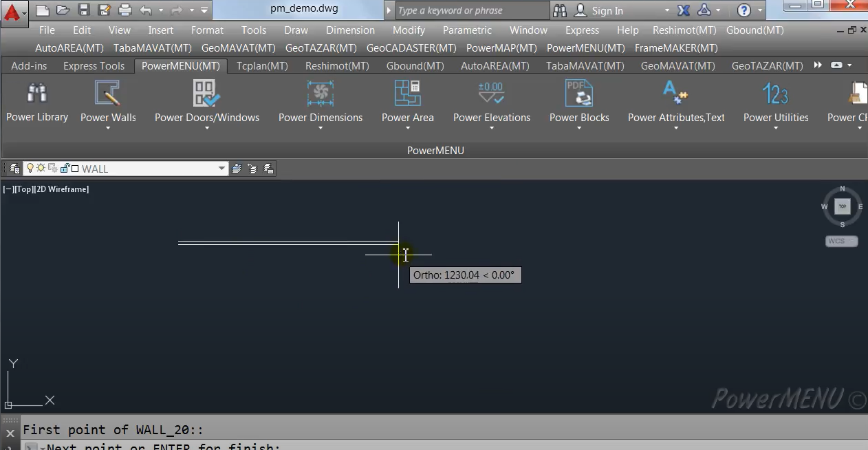Open Power Elevations tool
This screenshot has height=450, width=868.
coord(492,103)
